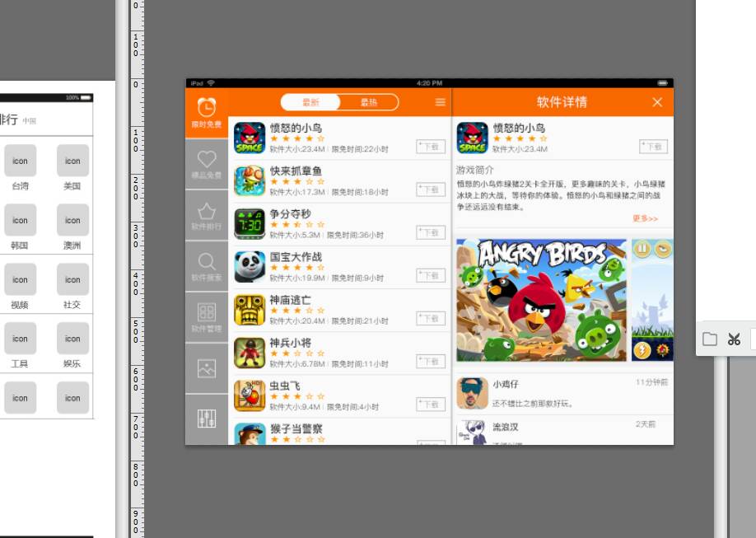Viewport: 756px width, 538px height.
Task: Tap the 虫虫飞 app icon
Action: pyautogui.click(x=250, y=395)
